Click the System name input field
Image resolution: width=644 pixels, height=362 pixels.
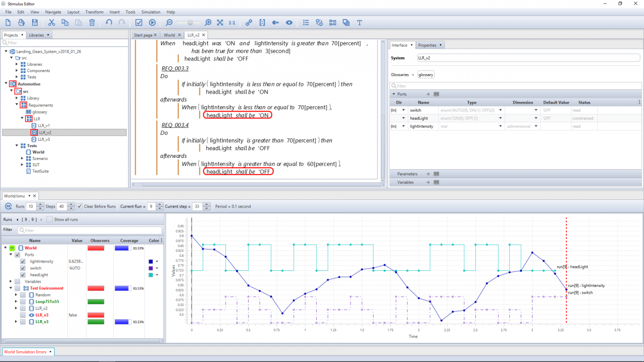point(528,57)
